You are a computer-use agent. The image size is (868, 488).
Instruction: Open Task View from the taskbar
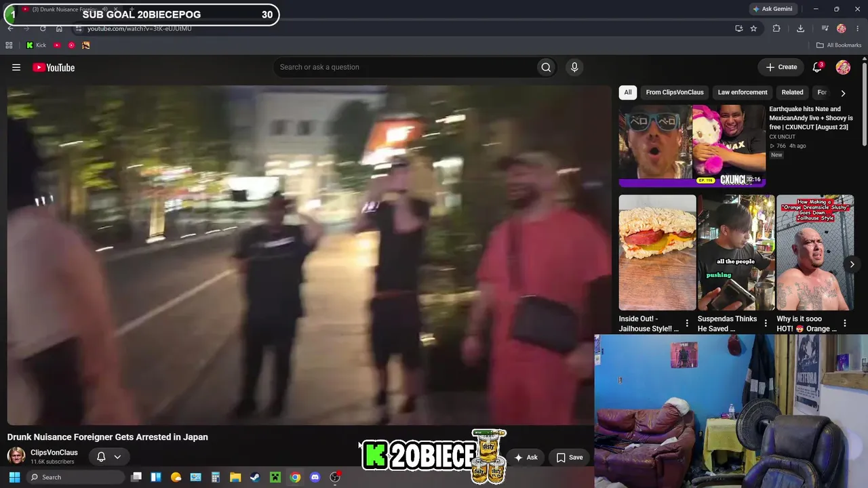point(136,477)
